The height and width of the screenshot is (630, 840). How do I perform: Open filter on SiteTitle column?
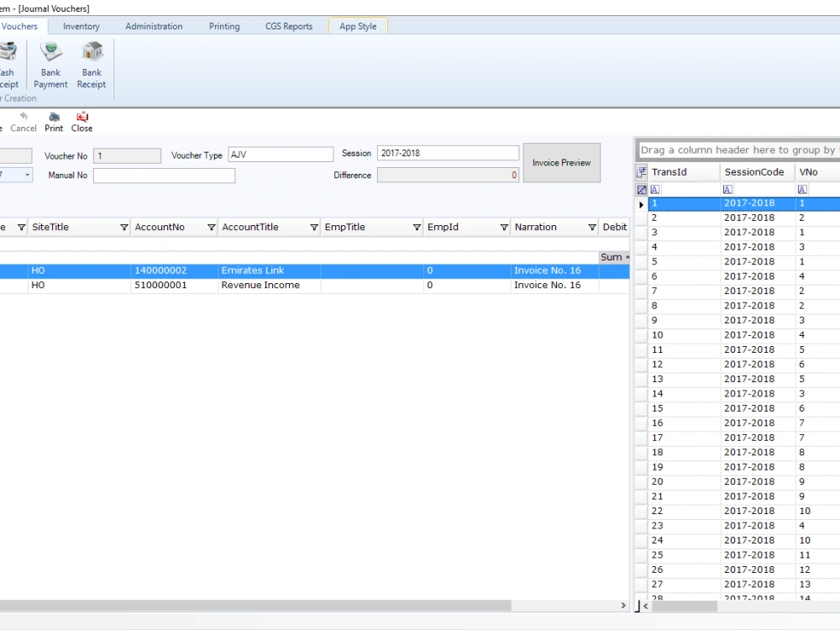(123, 227)
